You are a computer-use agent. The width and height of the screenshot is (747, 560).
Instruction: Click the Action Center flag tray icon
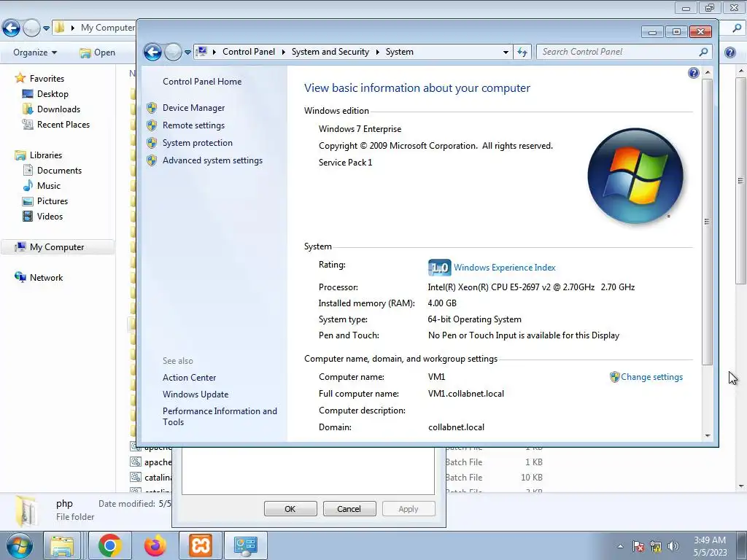pos(638,546)
